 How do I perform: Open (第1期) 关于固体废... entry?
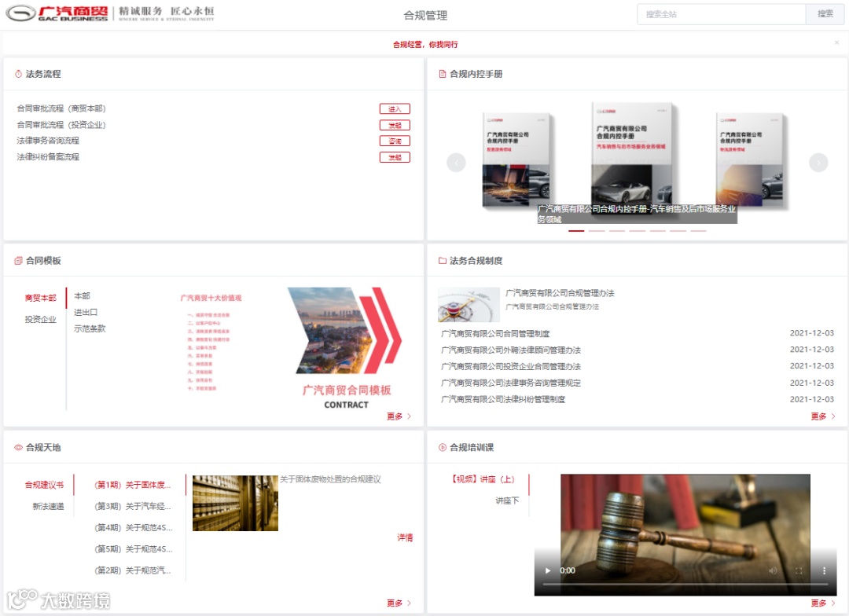[133, 485]
